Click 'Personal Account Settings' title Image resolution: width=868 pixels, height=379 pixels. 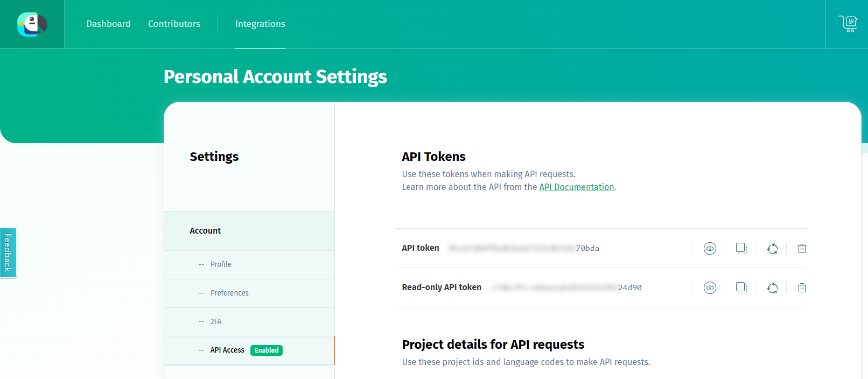275,76
